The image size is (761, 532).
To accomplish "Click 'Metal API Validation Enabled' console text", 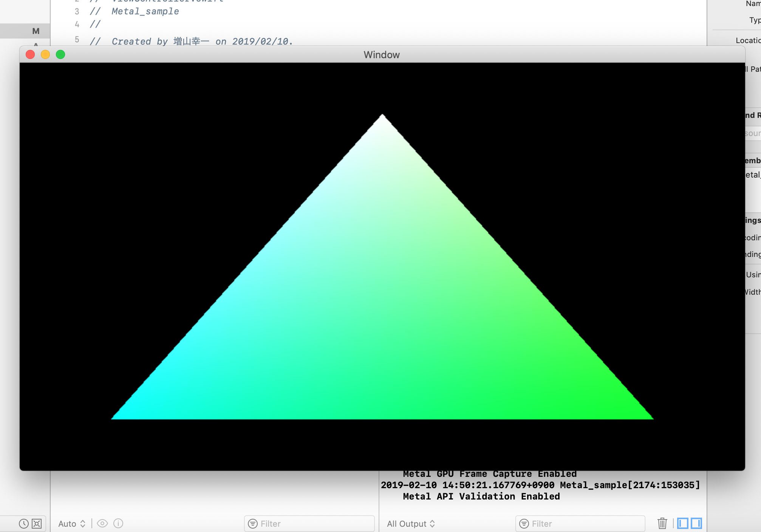I will (x=481, y=496).
